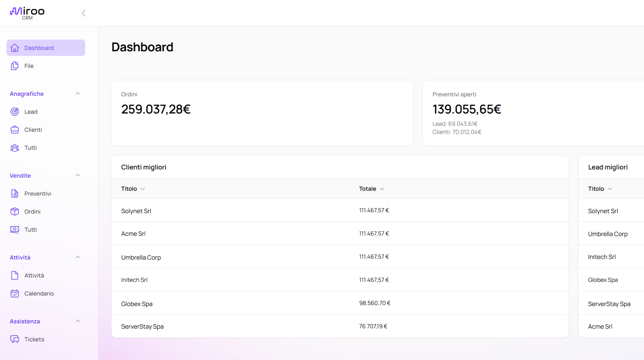The height and width of the screenshot is (360, 644).
Task: Select the Attività menu item in the sidebar
Action: point(34,275)
